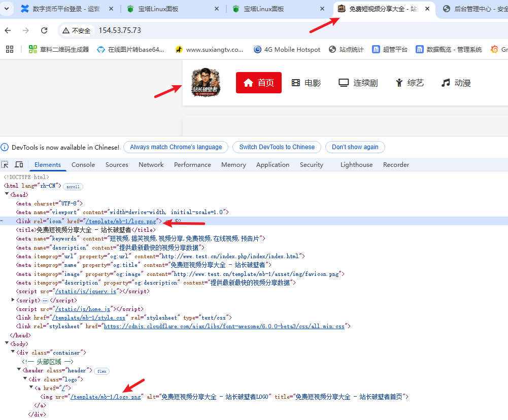Switch to the Console tab
Screen dimensions: 508x420
pyautogui.click(x=83, y=165)
